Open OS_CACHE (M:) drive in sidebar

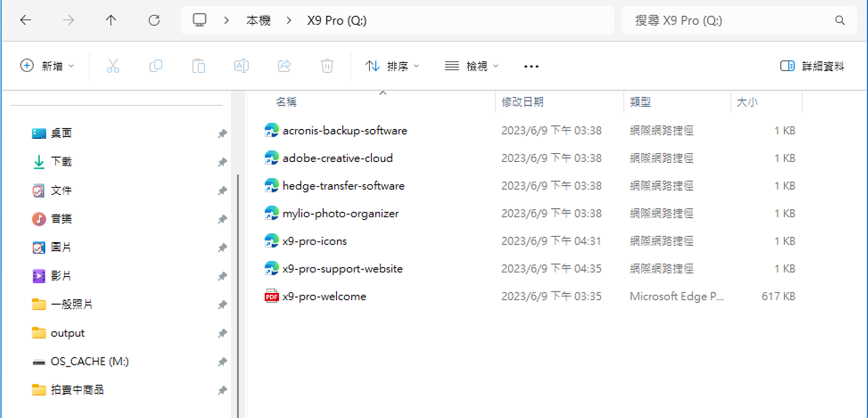(90, 362)
